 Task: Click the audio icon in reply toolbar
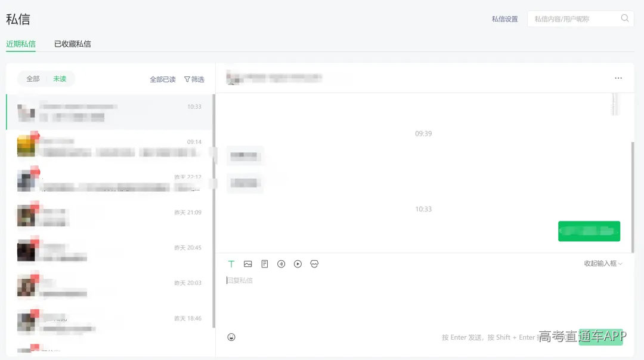click(281, 264)
